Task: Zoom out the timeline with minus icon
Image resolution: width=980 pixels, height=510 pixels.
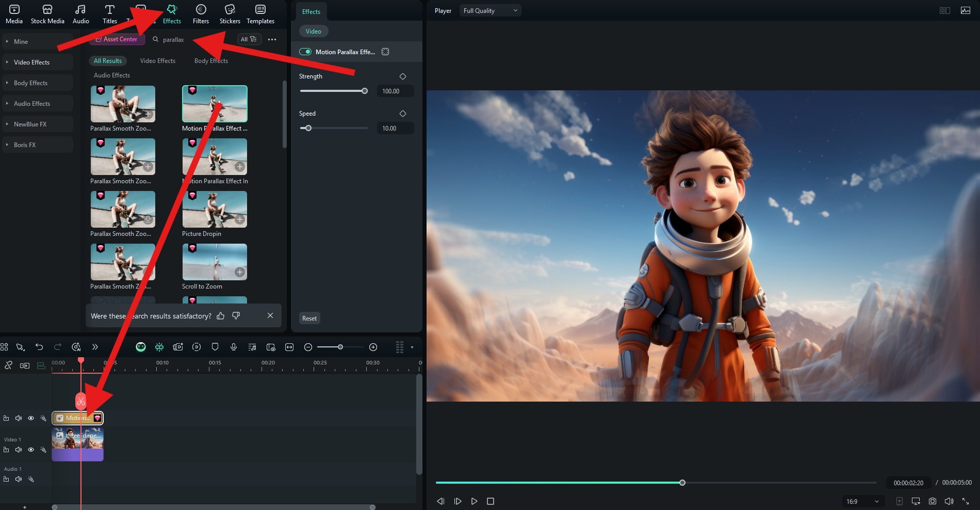Action: click(308, 347)
